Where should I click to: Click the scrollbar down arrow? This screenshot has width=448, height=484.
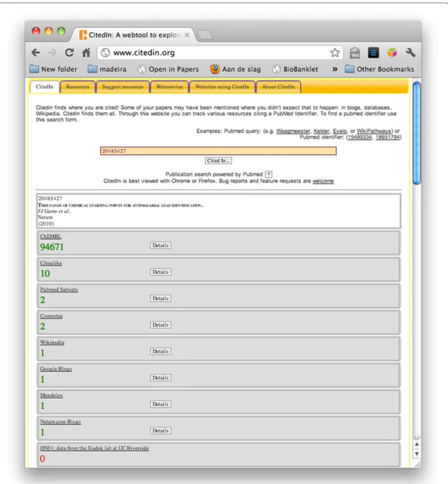(x=417, y=454)
